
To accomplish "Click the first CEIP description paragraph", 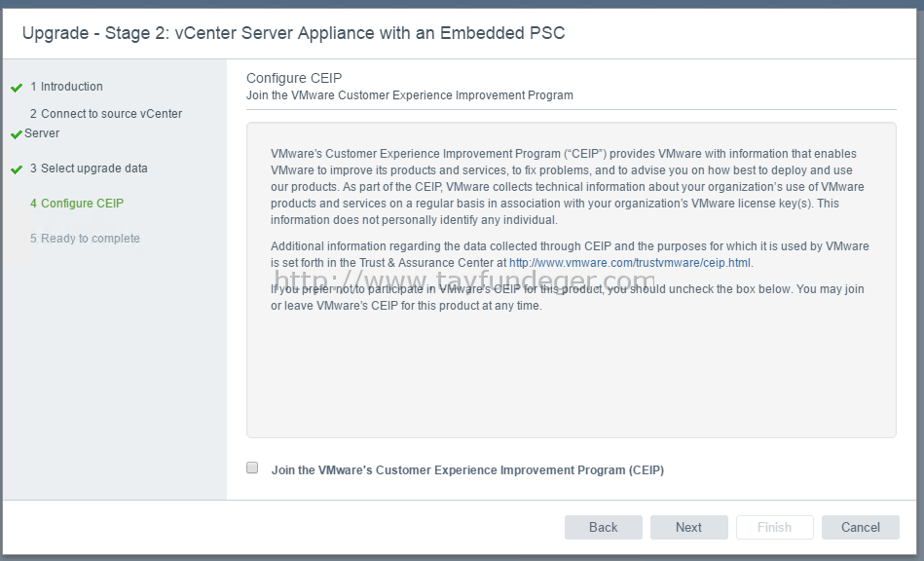I will tap(569, 187).
